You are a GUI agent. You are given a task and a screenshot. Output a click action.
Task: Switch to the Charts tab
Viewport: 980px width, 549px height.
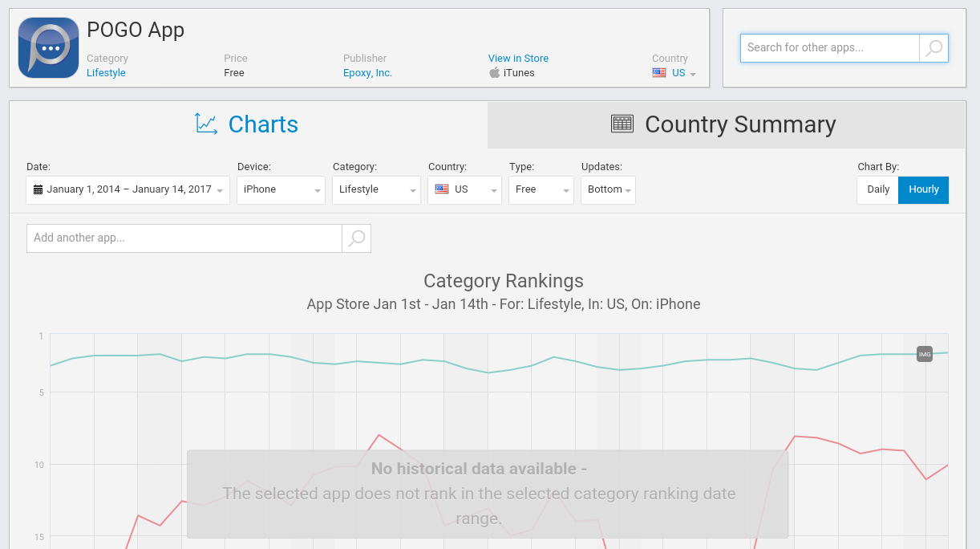tap(247, 124)
